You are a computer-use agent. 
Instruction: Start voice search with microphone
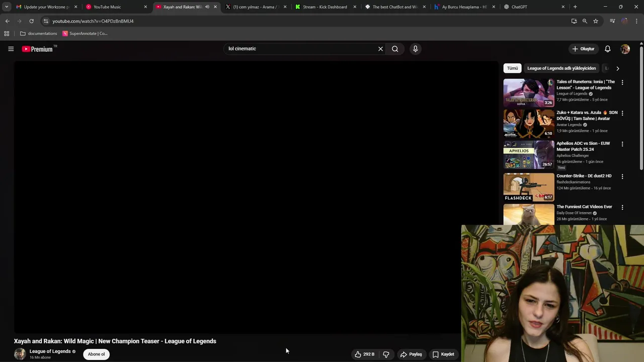(415, 49)
